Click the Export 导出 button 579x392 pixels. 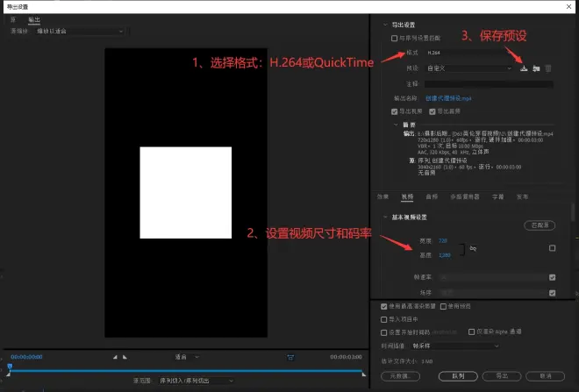click(x=502, y=376)
